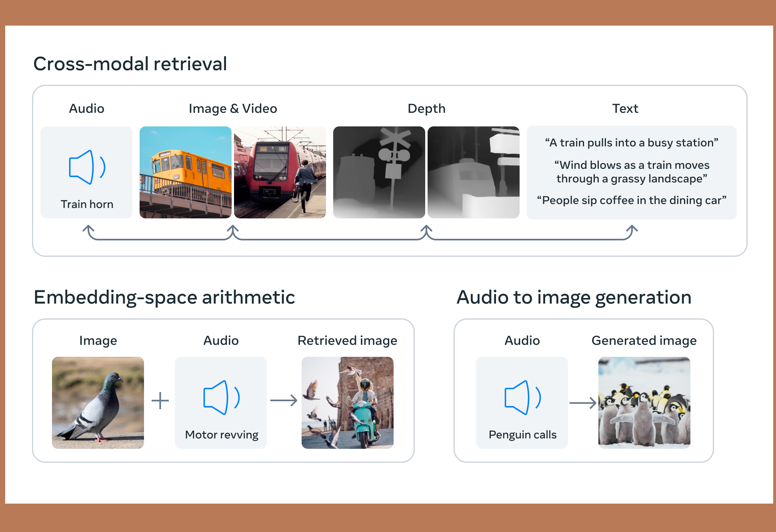The width and height of the screenshot is (776, 532).
Task: Open the train depth map image
Action: tap(474, 172)
